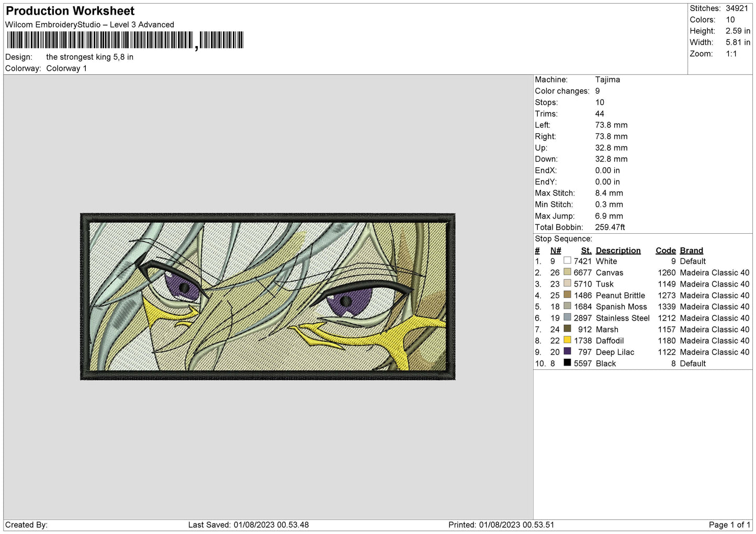Click the Down value 32.8 mm
The image size is (756, 534).
click(x=611, y=159)
